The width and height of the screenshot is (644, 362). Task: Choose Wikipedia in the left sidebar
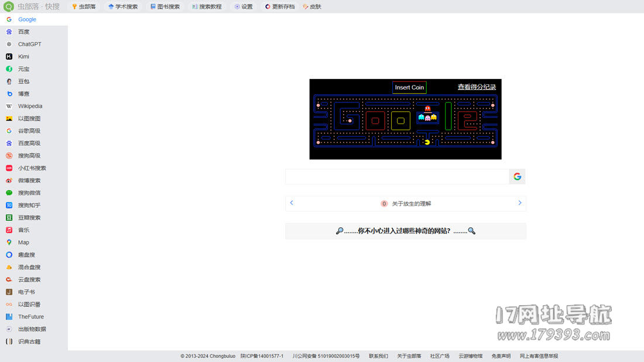pos(30,107)
